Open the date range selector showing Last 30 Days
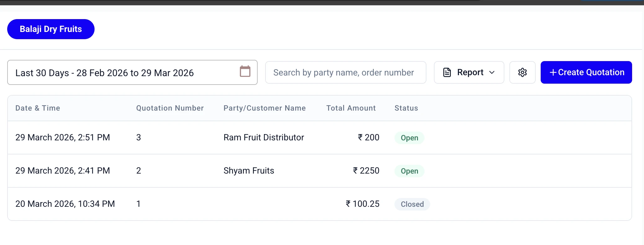 tap(125, 72)
